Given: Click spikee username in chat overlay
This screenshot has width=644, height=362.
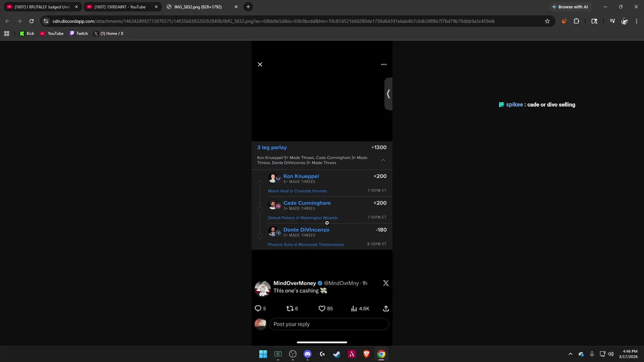Looking at the screenshot, I should pos(514,105).
